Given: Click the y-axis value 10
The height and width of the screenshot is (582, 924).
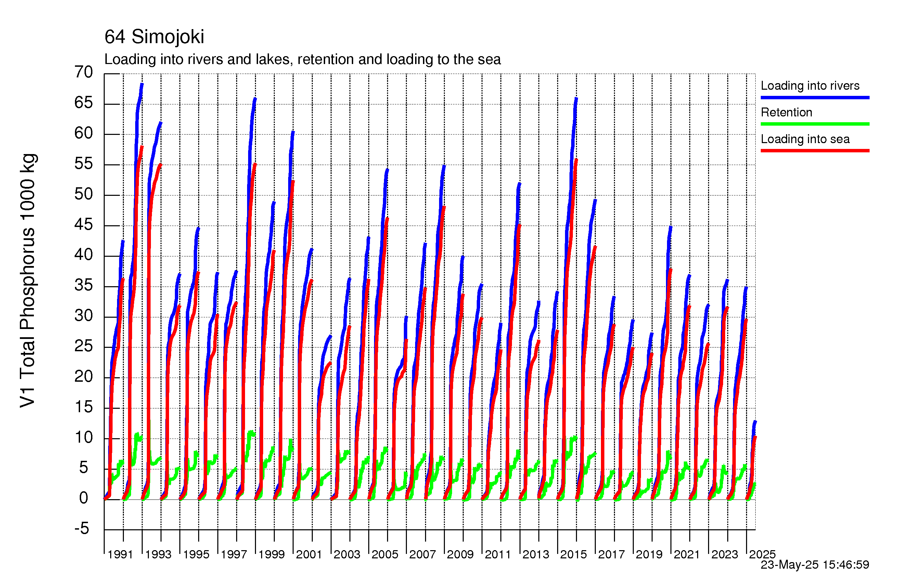Looking at the screenshot, I should pos(84,437).
